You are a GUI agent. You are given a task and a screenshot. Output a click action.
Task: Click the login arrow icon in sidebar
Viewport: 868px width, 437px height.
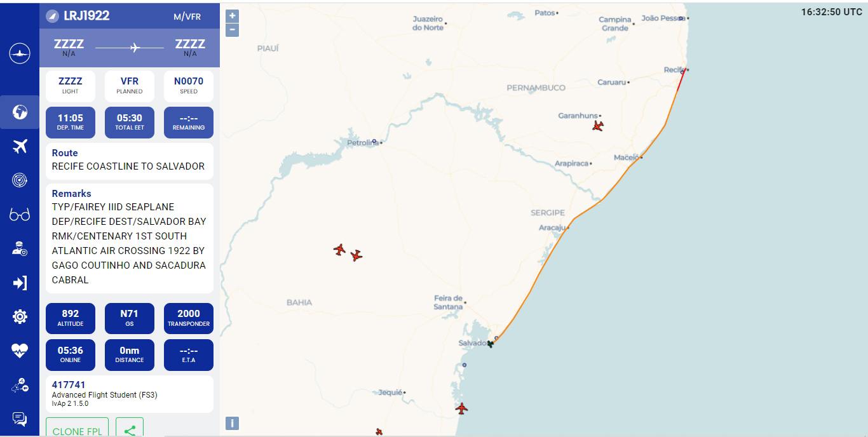(x=20, y=283)
